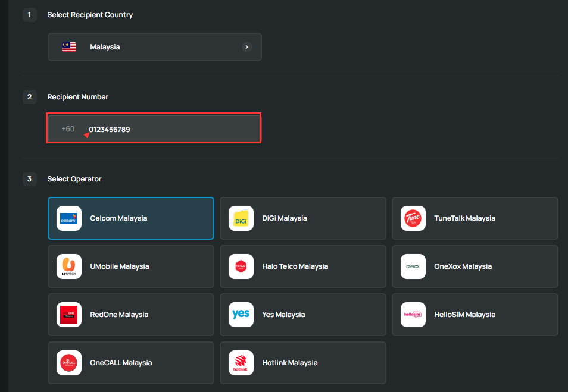Click the UMobile orange logo icon
The width and height of the screenshot is (568, 392).
[x=69, y=266]
